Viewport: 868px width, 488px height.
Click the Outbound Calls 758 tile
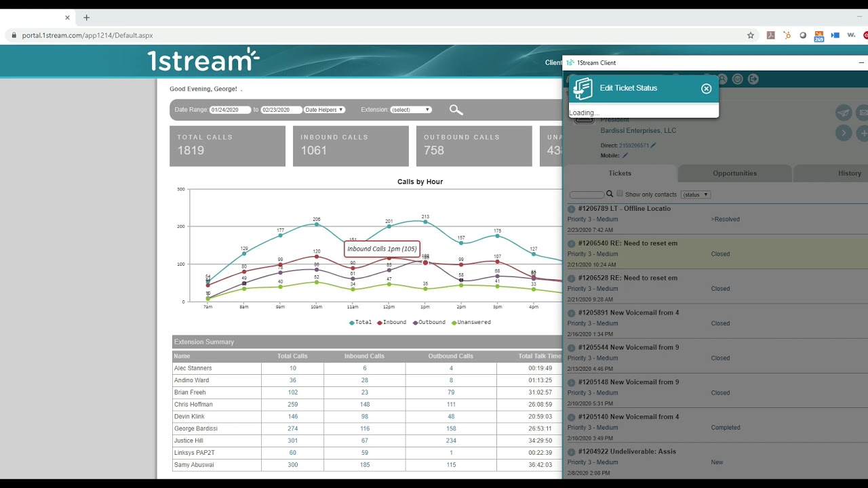474,146
